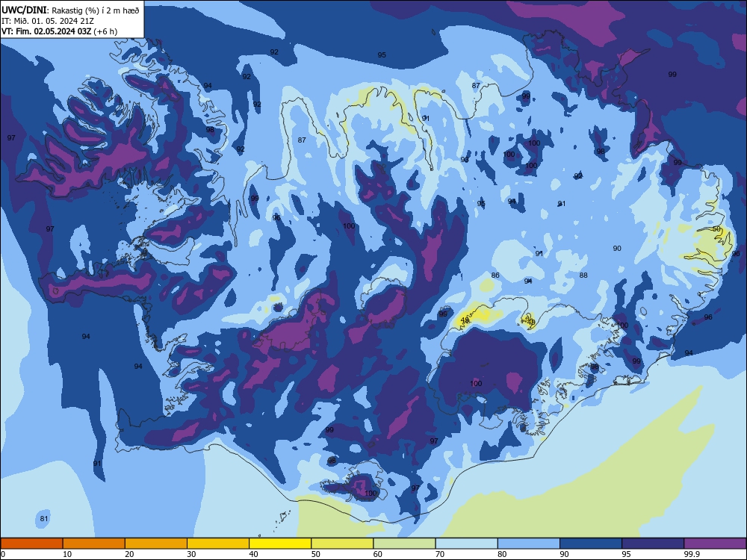This screenshot has height=560, width=747.
Task: Click the legend scale label "60"
Action: [x=378, y=554]
